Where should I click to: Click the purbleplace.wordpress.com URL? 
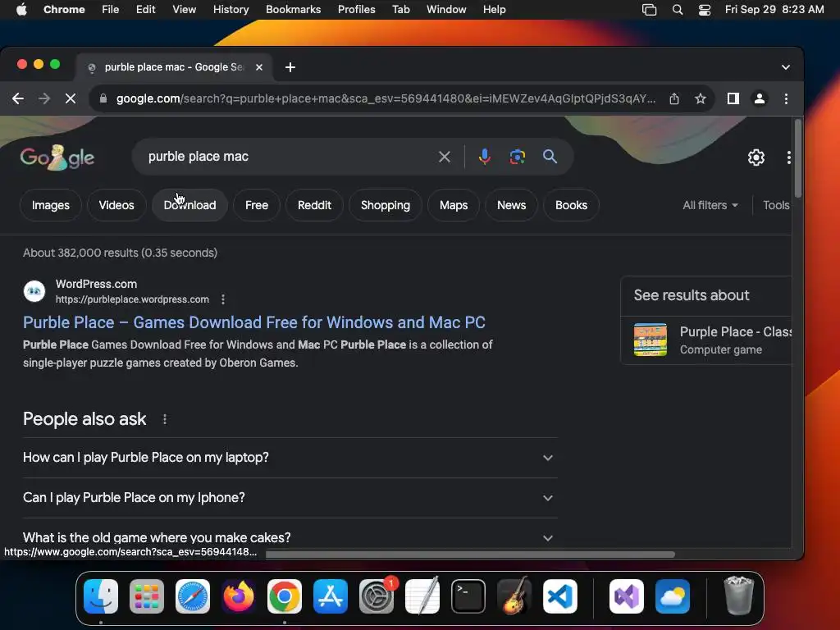coord(132,299)
